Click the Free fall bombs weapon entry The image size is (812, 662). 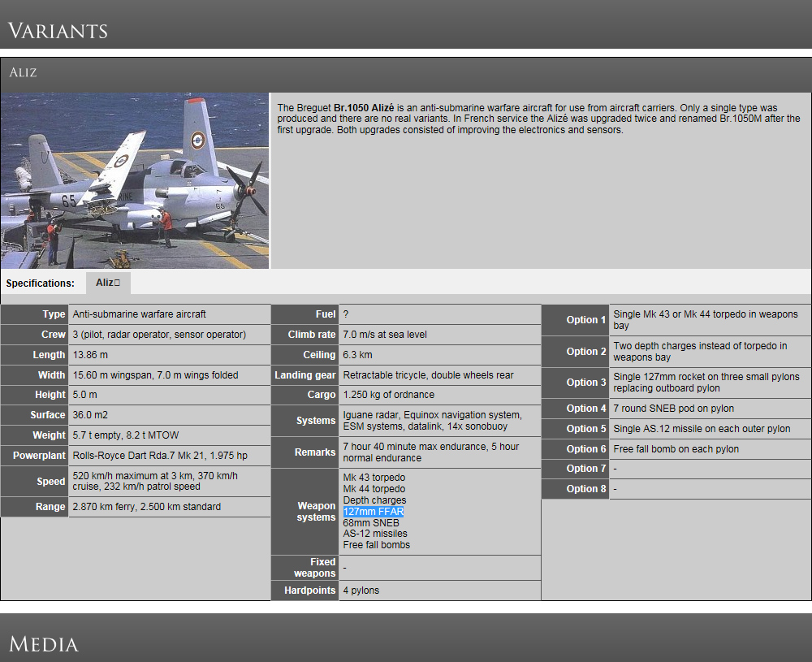pyautogui.click(x=377, y=545)
